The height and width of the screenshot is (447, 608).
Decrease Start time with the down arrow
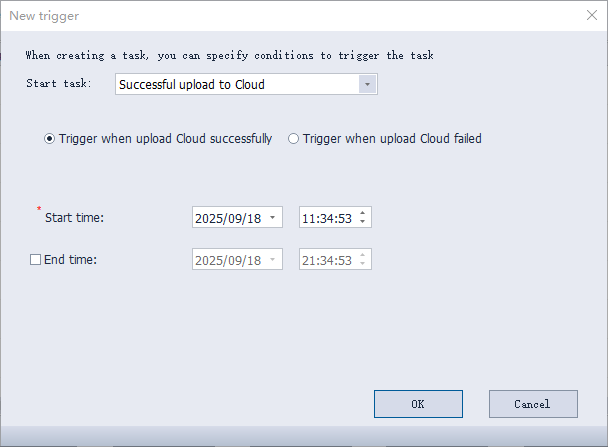coord(363,222)
